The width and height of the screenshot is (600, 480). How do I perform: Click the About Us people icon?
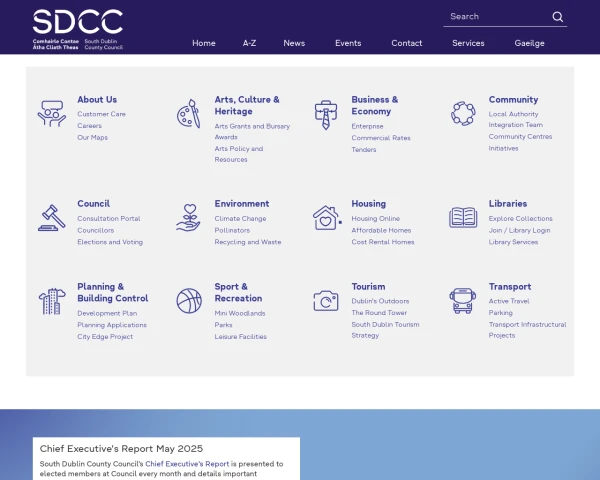52,113
